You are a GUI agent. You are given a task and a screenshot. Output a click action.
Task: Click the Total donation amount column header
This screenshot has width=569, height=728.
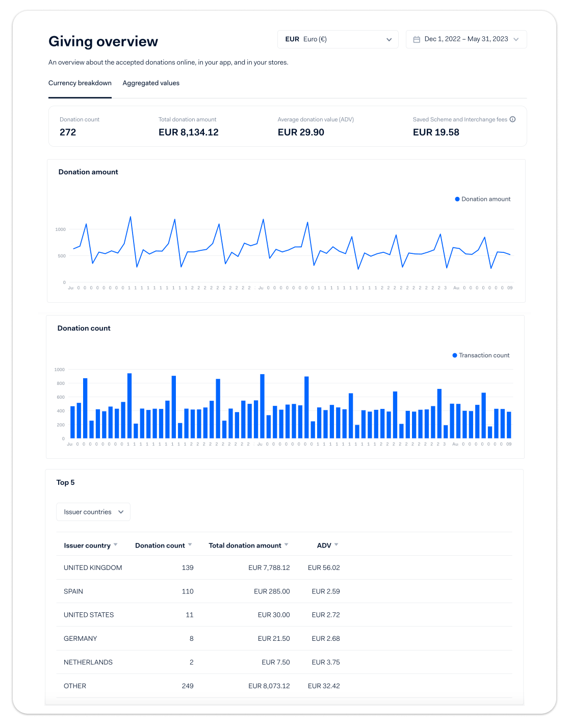[x=245, y=545]
